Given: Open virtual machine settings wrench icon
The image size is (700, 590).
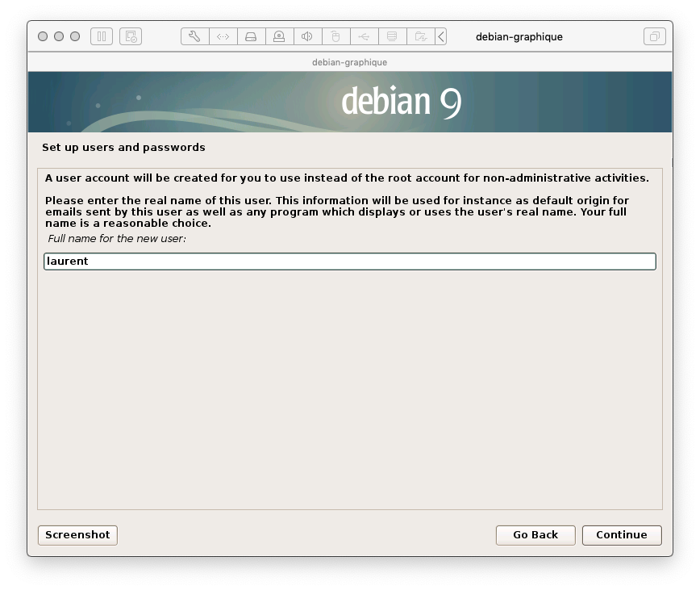Looking at the screenshot, I should [194, 36].
